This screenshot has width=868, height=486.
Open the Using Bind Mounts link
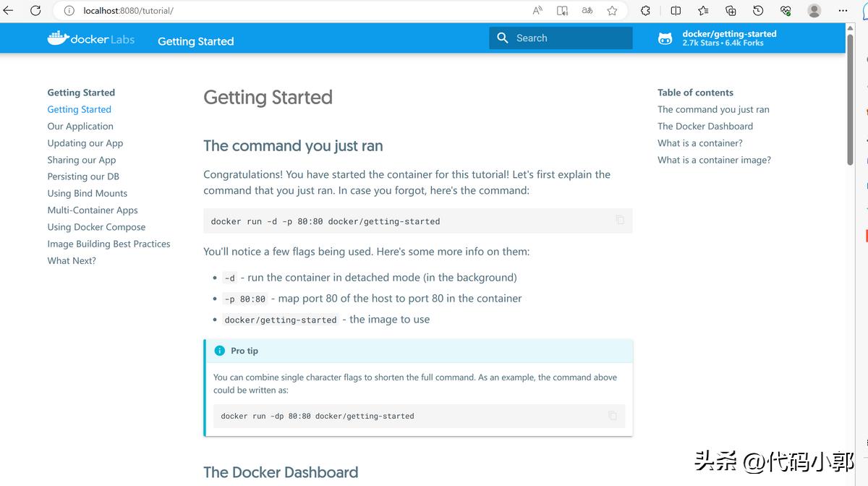click(x=87, y=193)
